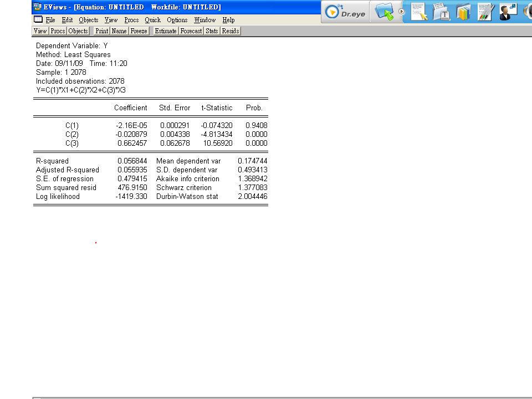
Task: Click Adjusted R-squared value 0.055935
Action: click(x=132, y=170)
